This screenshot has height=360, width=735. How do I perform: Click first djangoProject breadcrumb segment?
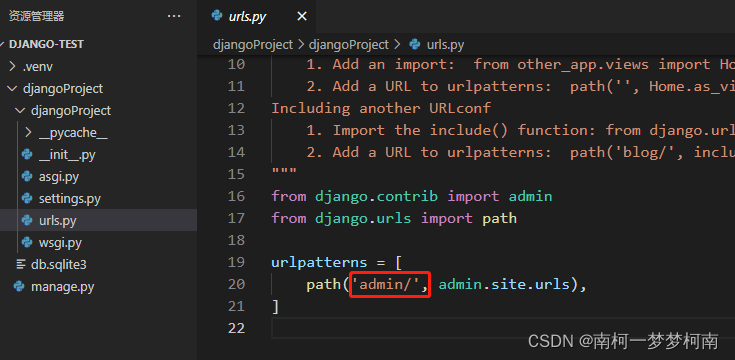click(253, 45)
